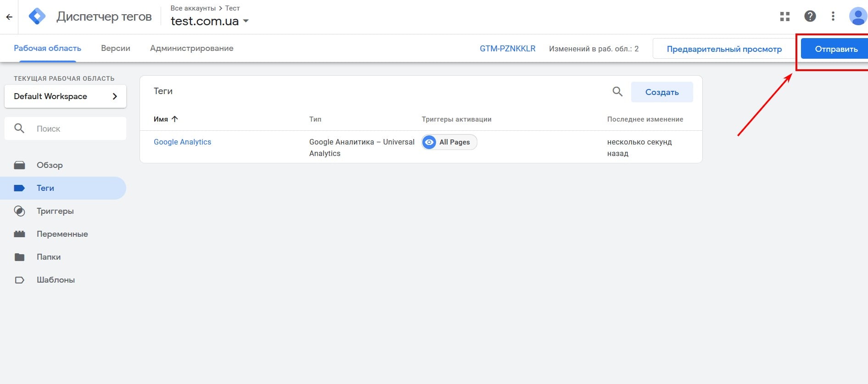Switch to the Версии tab
This screenshot has width=868, height=384.
(x=116, y=48)
